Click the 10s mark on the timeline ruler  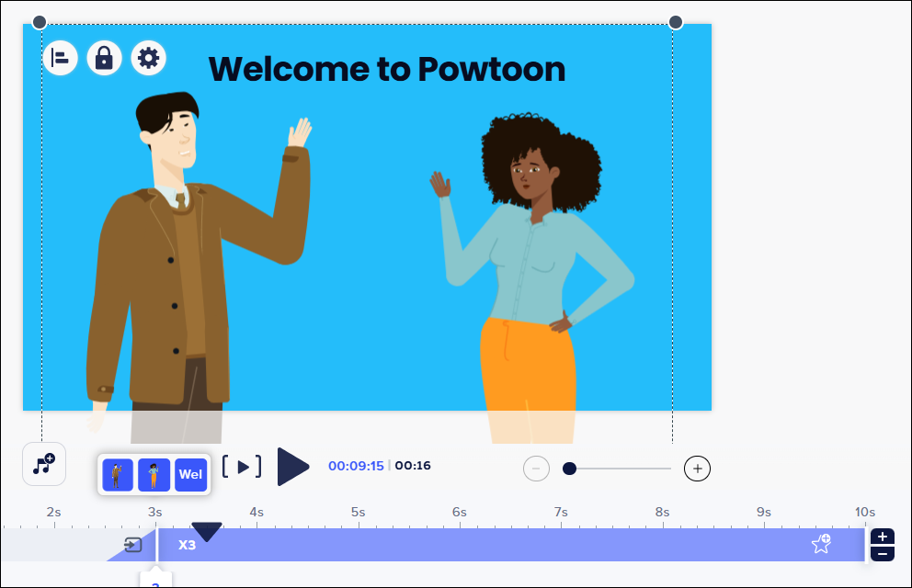(x=865, y=512)
